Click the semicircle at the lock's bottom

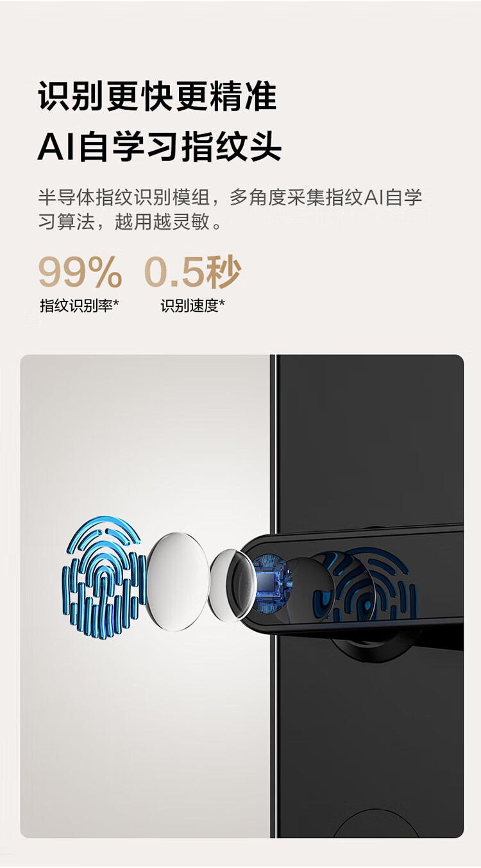coord(376,822)
